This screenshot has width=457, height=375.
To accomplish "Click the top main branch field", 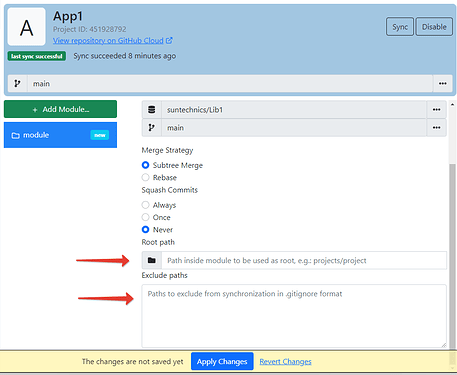I will (x=230, y=83).
